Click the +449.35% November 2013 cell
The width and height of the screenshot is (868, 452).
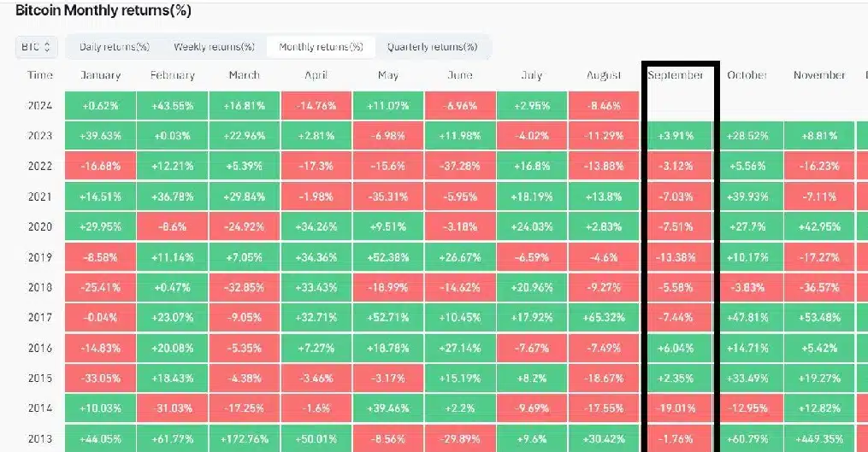point(819,438)
